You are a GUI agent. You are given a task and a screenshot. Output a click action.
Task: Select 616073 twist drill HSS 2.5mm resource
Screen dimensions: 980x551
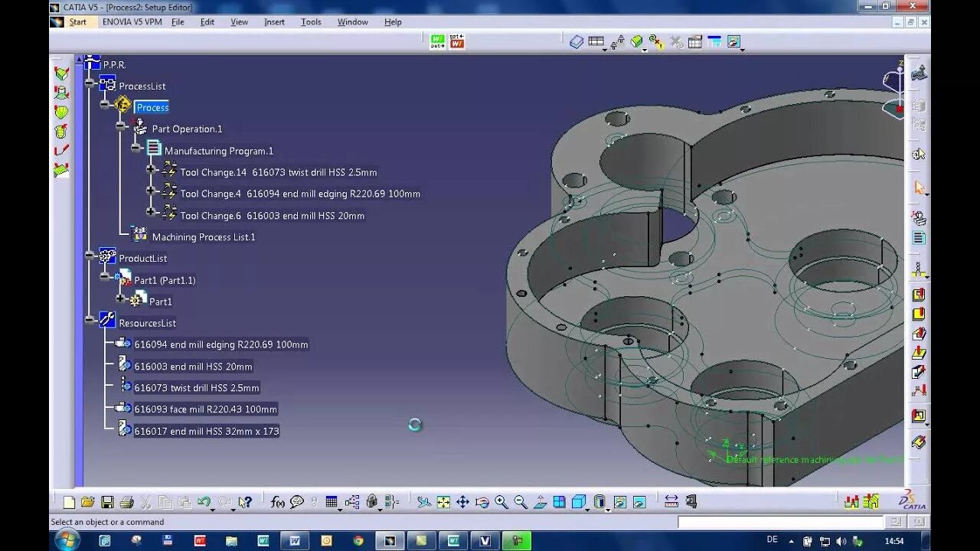point(197,388)
